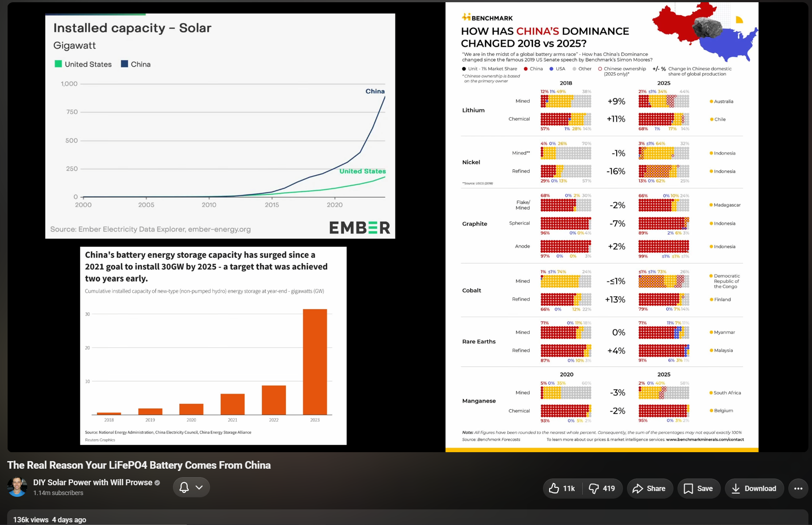The height and width of the screenshot is (525, 812).
Task: Click the "-3%" change for Manganese mined
Action: (x=618, y=393)
